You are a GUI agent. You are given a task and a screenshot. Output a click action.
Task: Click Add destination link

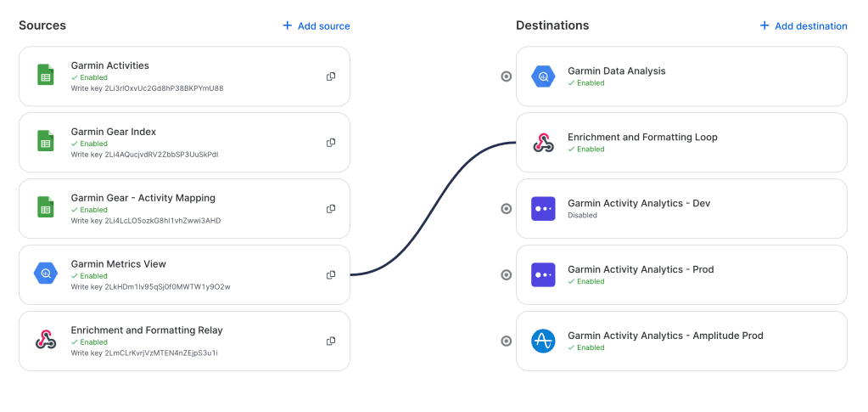tap(804, 26)
